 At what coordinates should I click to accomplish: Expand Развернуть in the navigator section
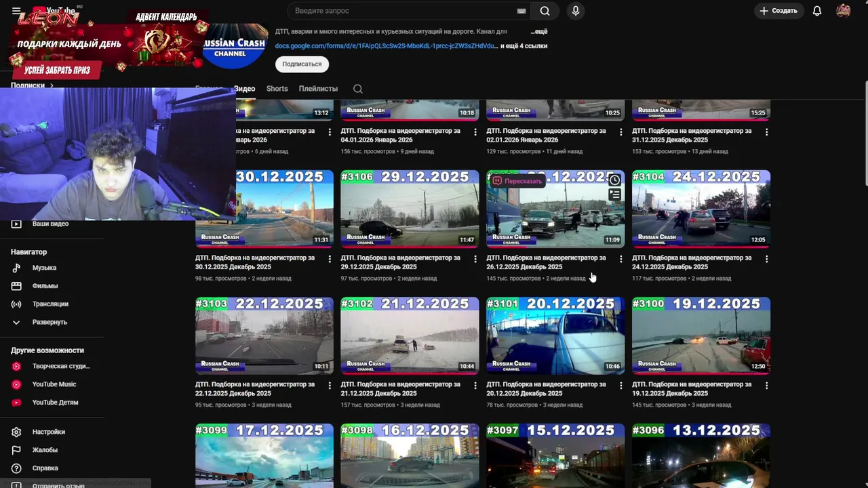[x=50, y=323]
